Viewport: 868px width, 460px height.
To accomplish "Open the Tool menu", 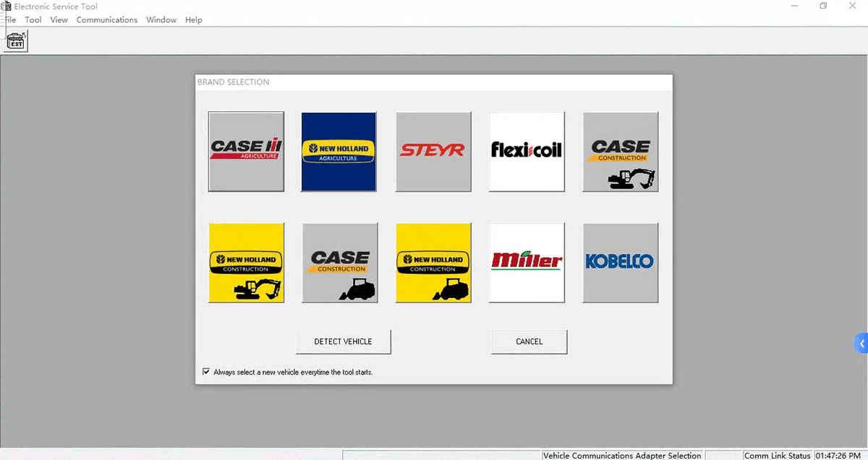I will pyautogui.click(x=33, y=20).
